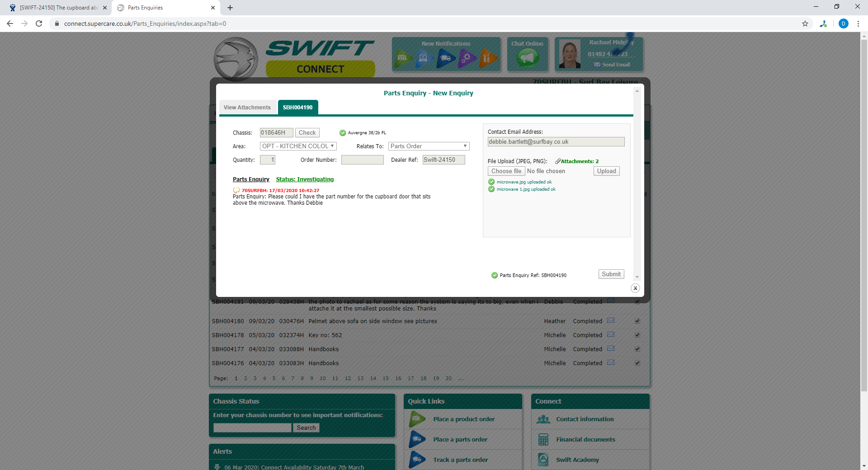Click the Financial documents calculator icon
This screenshot has width=868, height=470.
[543, 439]
